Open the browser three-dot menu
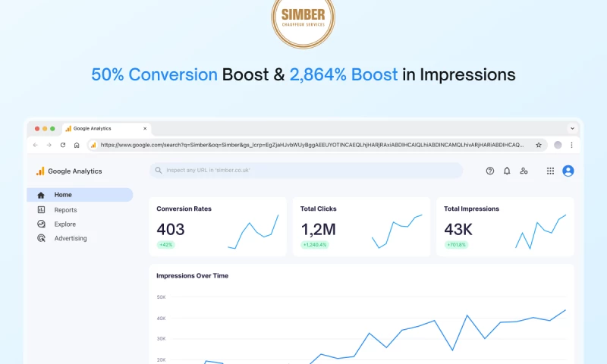The height and width of the screenshot is (364, 607). pos(572,145)
